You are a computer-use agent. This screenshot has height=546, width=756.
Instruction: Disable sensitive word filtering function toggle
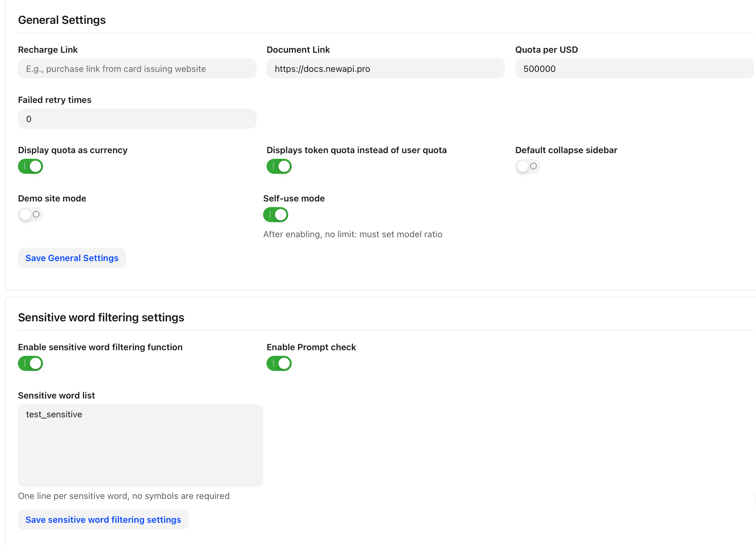(x=30, y=363)
